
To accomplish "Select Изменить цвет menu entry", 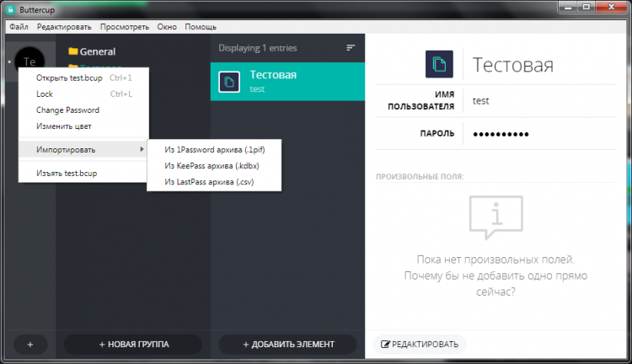I will point(83,126).
